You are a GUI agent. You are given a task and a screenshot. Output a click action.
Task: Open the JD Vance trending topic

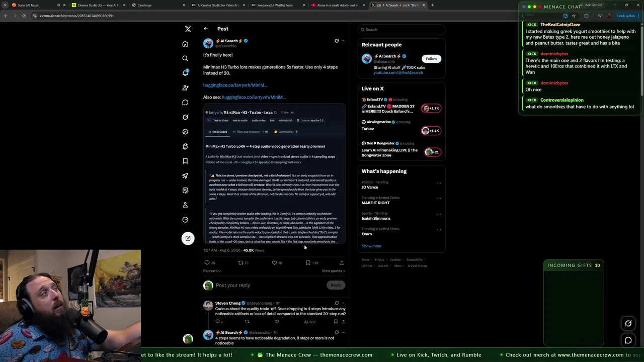click(x=370, y=187)
